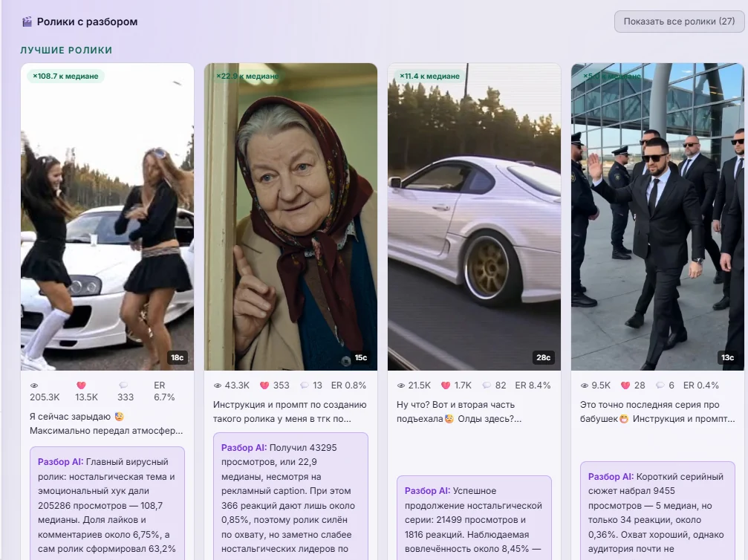Open the AI analysis starting "Успешное продолжение"
748x560 pixels.
474,518
